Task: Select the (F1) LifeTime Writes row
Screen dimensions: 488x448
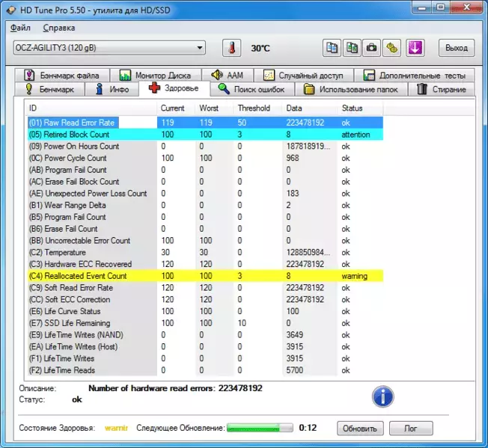Action: pyautogui.click(x=205, y=359)
